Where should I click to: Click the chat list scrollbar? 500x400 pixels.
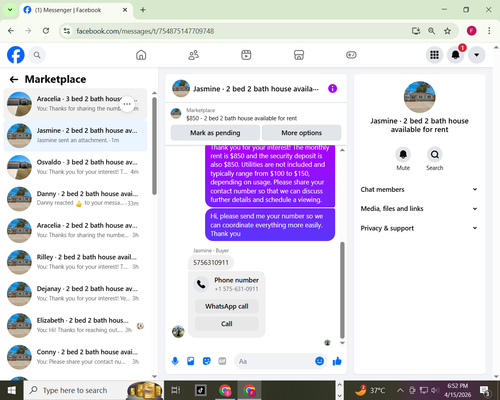154,146
